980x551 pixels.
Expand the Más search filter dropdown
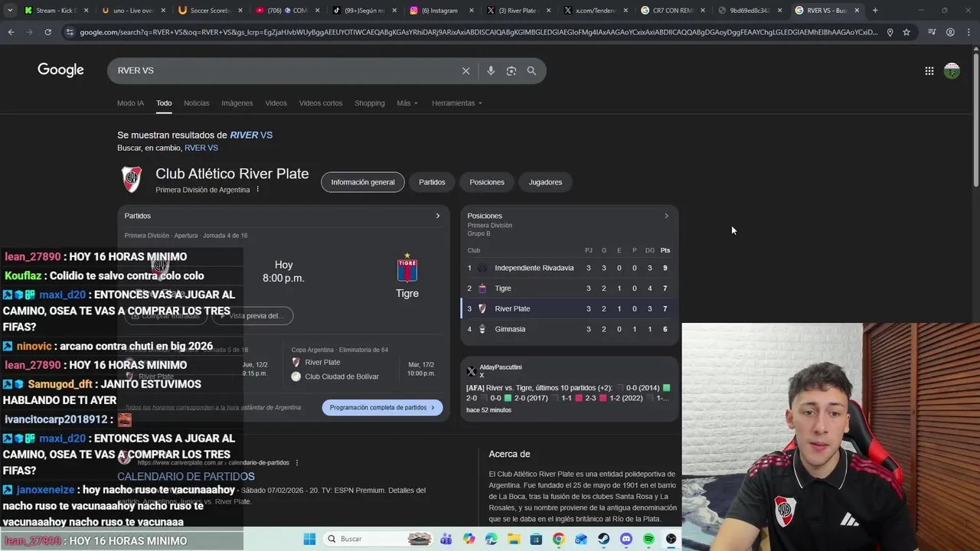(407, 103)
